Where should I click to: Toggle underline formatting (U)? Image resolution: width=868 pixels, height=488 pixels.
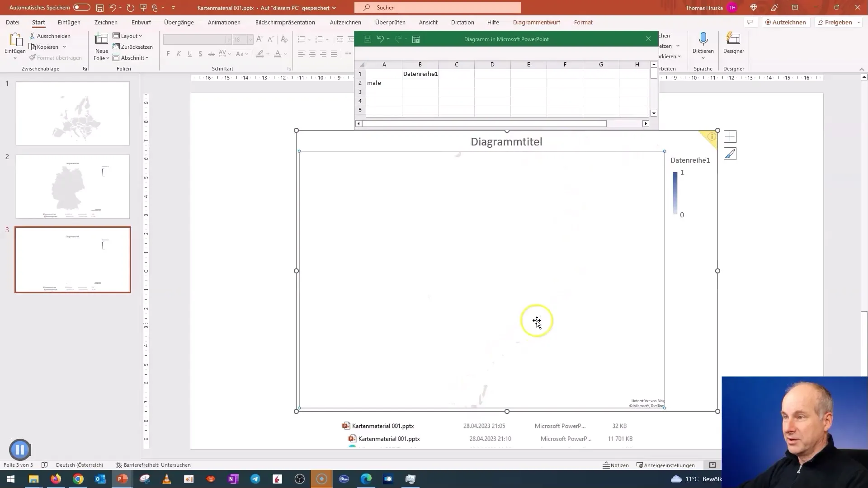(189, 54)
